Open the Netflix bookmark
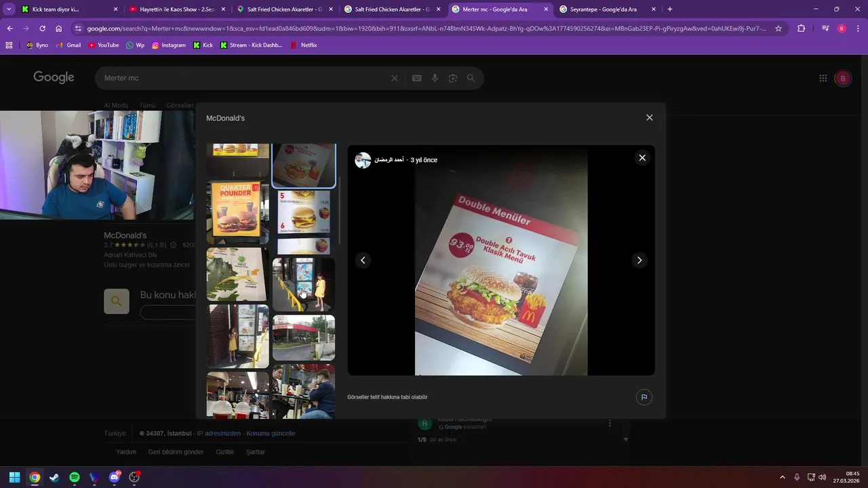This screenshot has width=868, height=488. pos(303,45)
